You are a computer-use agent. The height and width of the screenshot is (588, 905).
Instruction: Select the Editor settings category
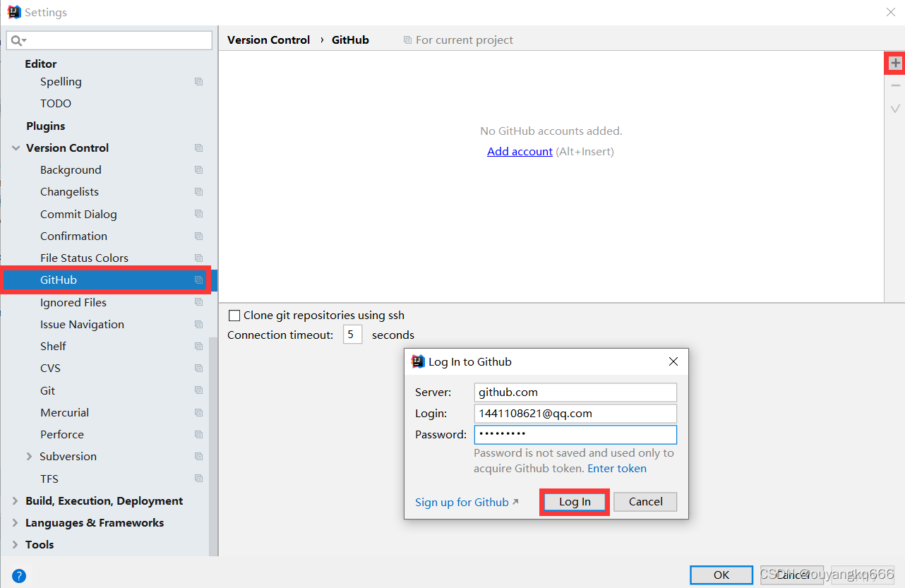click(41, 64)
